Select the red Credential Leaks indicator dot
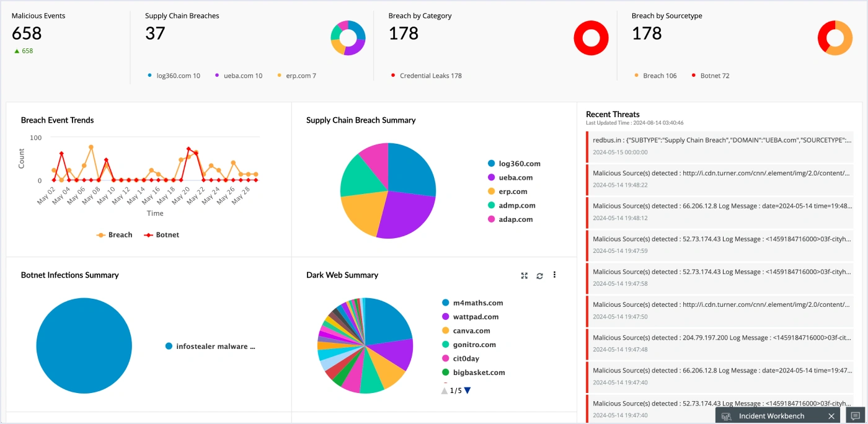The width and height of the screenshot is (868, 424). [x=392, y=75]
